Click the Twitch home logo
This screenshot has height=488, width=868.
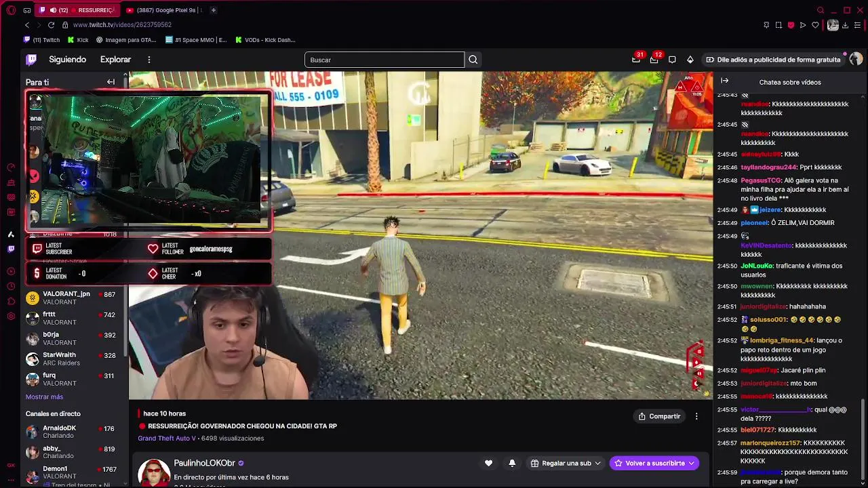[31, 60]
